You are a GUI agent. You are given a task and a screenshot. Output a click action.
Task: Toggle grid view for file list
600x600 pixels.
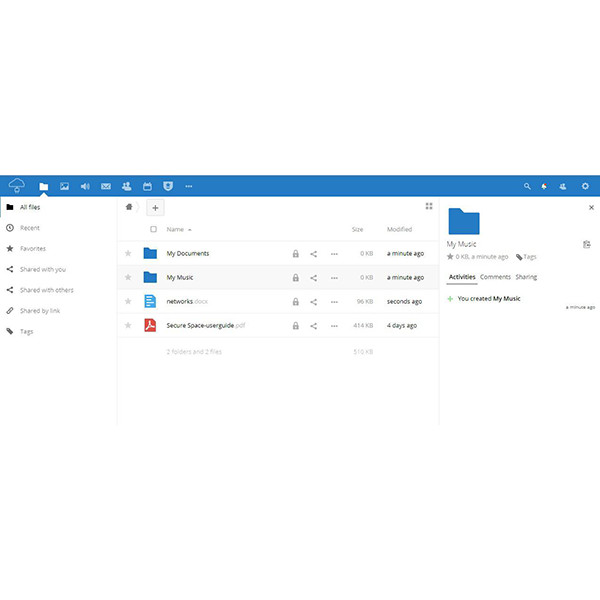coord(429,206)
